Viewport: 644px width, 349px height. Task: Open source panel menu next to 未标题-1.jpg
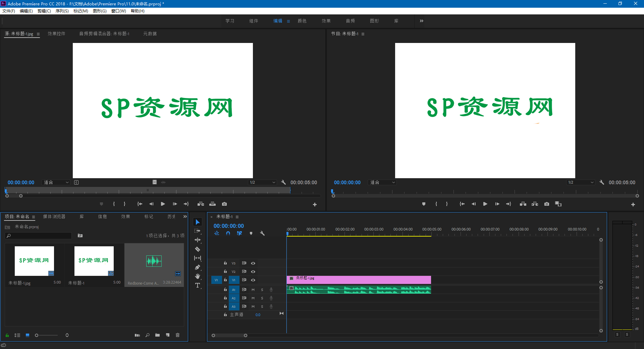(38, 34)
